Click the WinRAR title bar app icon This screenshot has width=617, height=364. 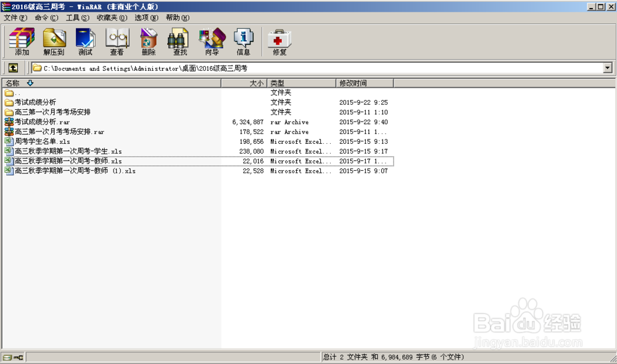point(6,7)
